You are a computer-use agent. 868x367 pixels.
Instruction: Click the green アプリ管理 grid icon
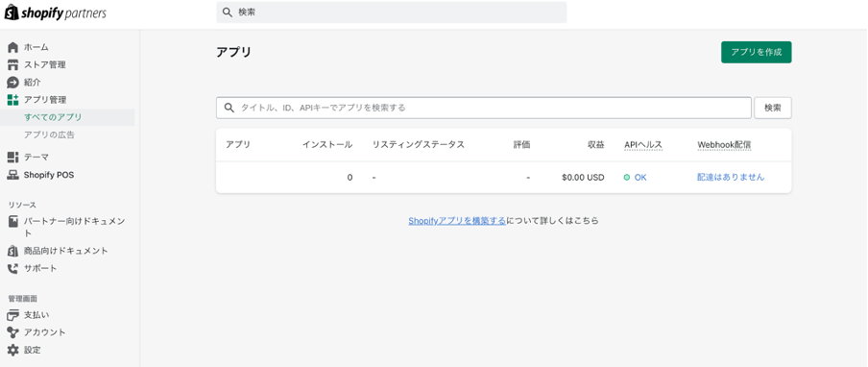point(12,100)
